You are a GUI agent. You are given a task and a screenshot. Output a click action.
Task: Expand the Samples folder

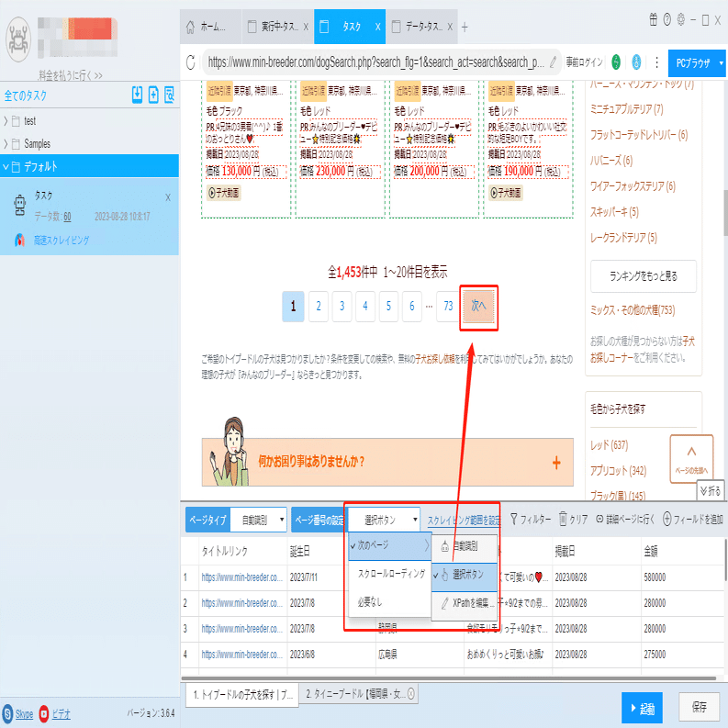(6, 144)
